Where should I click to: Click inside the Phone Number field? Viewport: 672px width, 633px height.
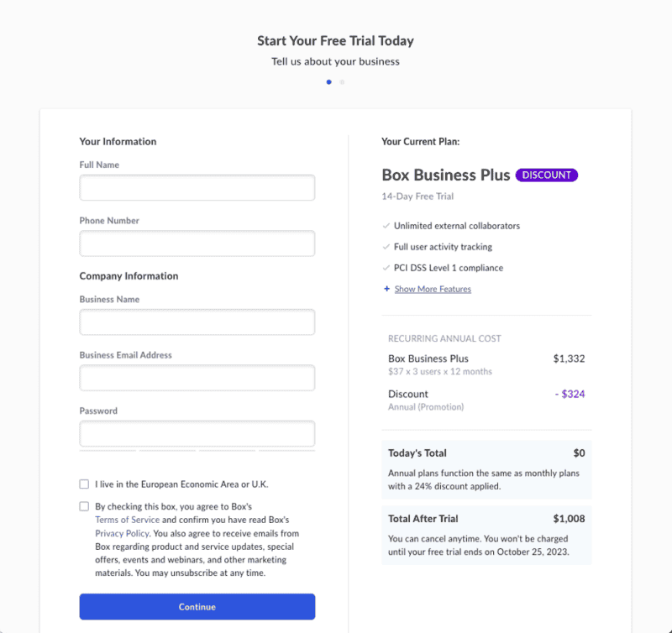coord(197,243)
